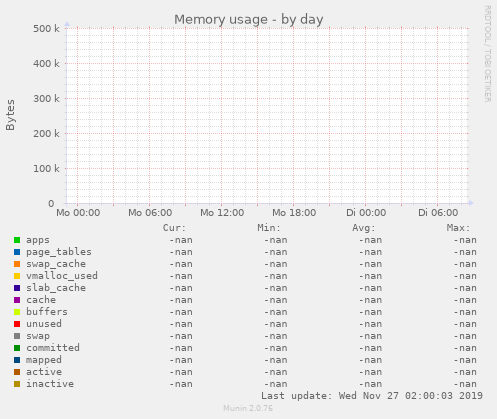Click the 'Di 06:00' x-axis label
The height and width of the screenshot is (419, 497).
(x=438, y=213)
